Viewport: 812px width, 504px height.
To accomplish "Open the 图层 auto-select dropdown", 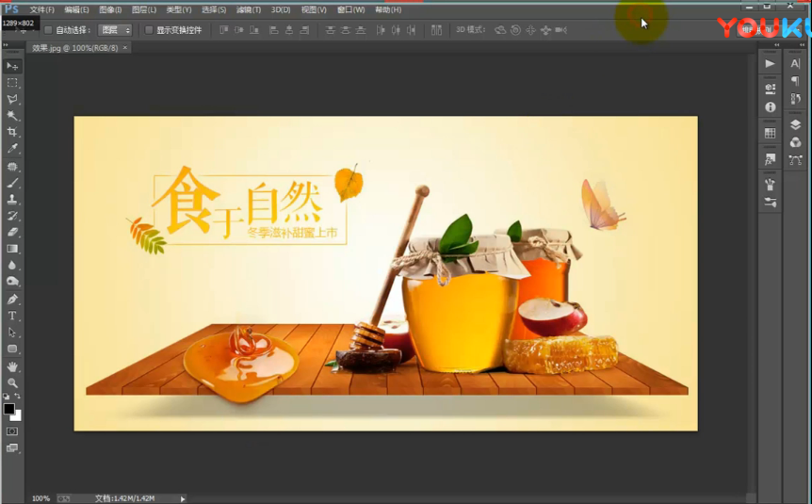I will pyautogui.click(x=115, y=30).
